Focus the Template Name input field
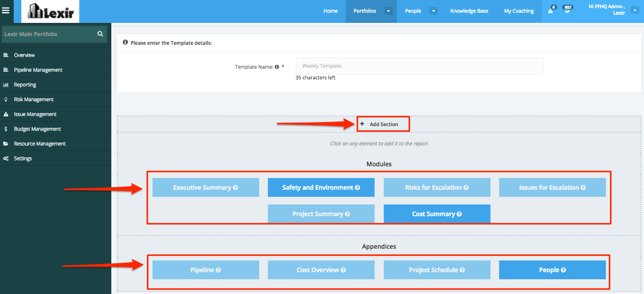Screen dimensions: 644x294 point(419,66)
